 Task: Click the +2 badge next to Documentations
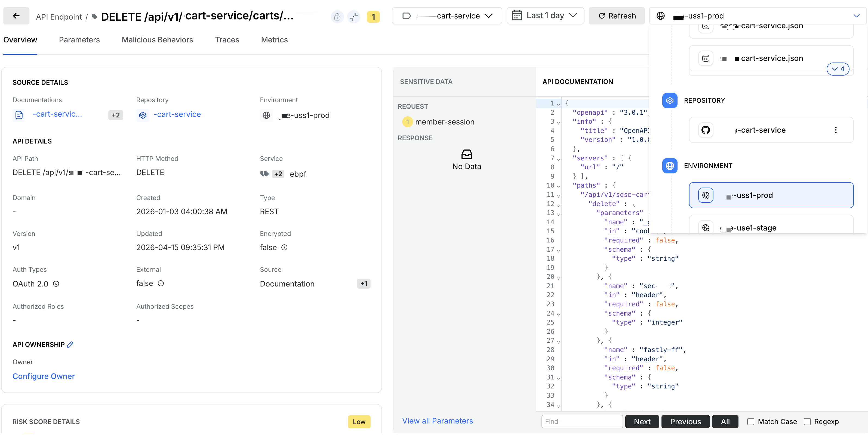click(x=116, y=115)
